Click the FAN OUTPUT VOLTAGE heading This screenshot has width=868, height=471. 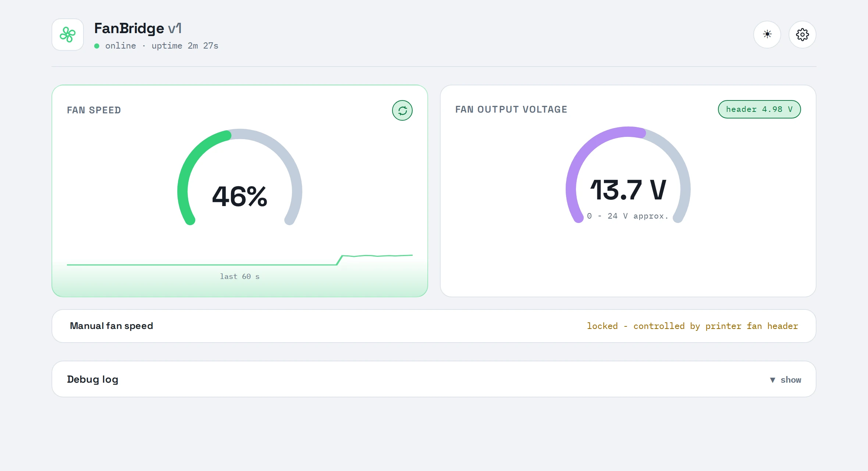click(x=511, y=109)
